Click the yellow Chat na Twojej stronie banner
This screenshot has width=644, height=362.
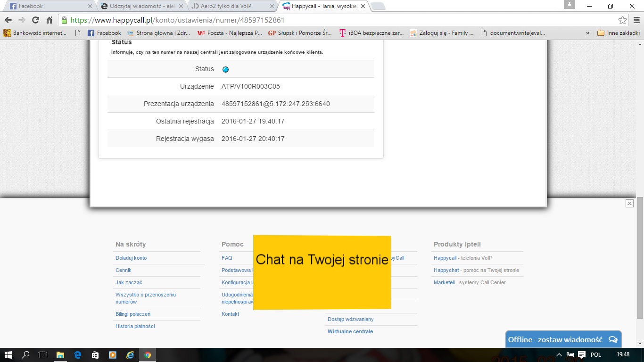(x=322, y=272)
